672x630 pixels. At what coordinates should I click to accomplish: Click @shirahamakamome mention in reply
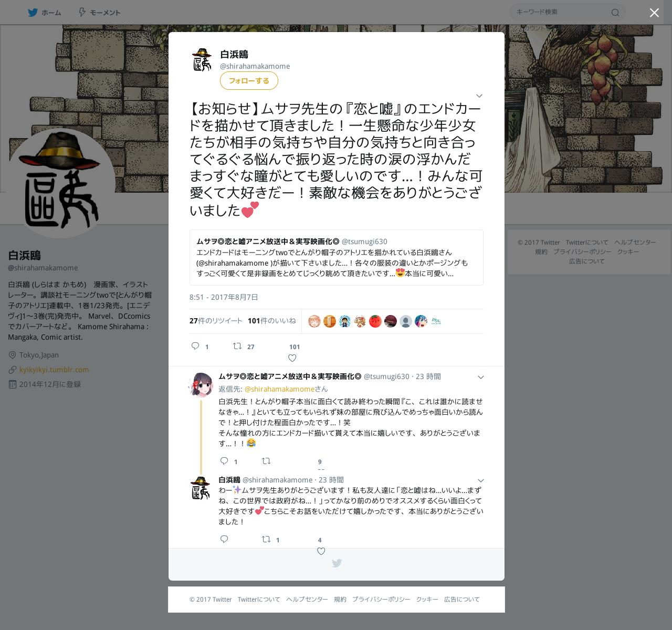coord(279,389)
